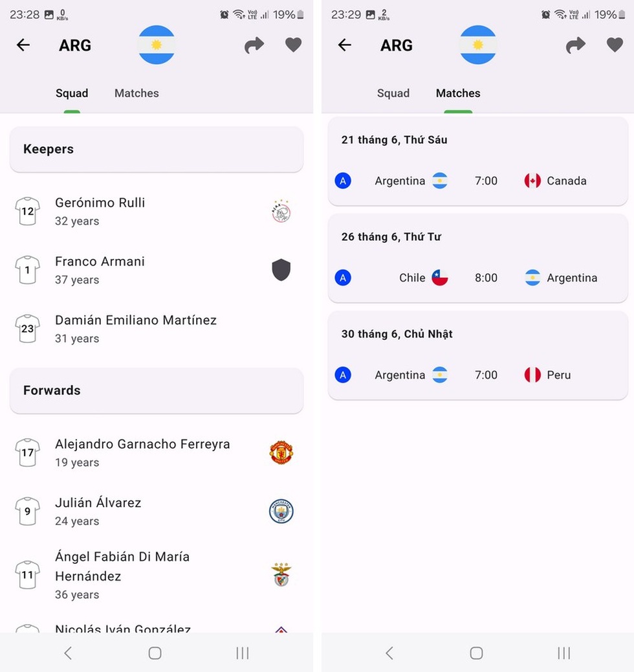The width and height of the screenshot is (634, 672).
Task: Tap number 23 jersey icon of Martínez
Action: (x=27, y=329)
